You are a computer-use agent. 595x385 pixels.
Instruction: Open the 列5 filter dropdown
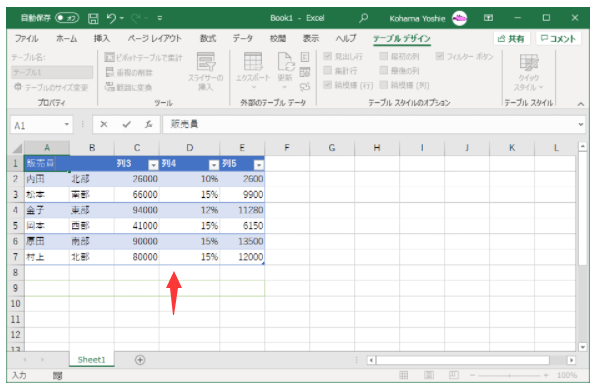click(x=259, y=165)
